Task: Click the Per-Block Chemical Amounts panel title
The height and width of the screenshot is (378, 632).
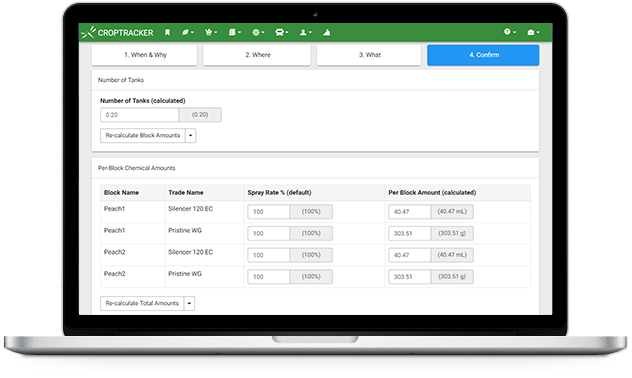Action: pos(137,168)
